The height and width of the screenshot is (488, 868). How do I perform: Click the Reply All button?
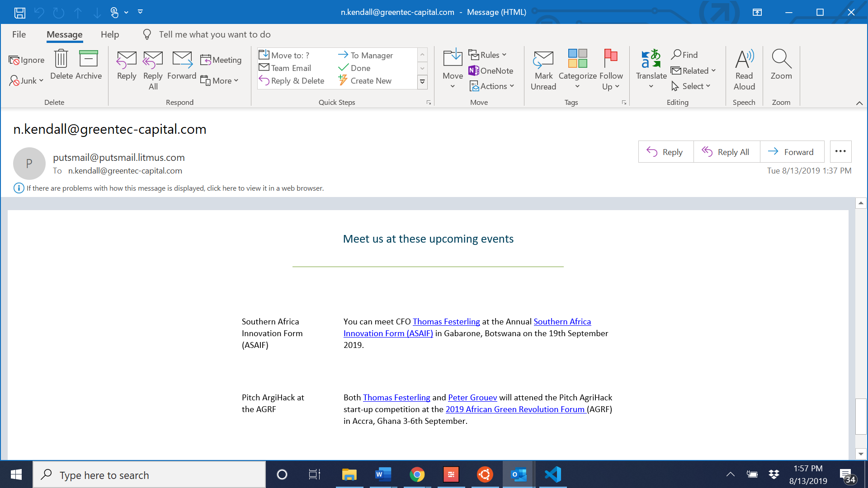click(x=726, y=152)
